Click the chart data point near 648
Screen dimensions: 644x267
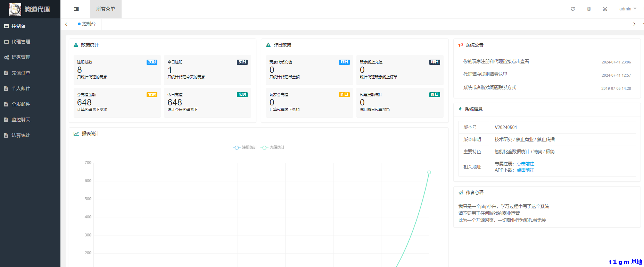tap(429, 172)
